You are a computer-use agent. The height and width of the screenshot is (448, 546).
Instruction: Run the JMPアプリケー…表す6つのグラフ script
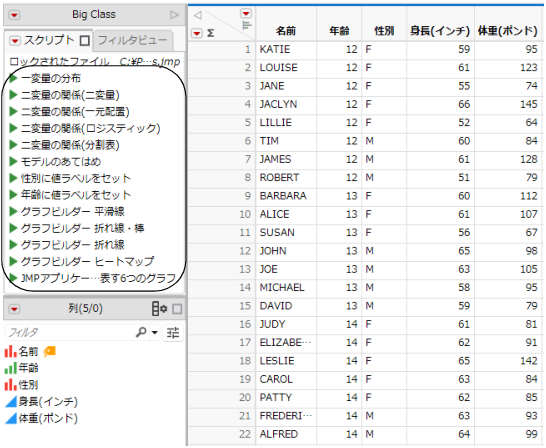[13, 278]
